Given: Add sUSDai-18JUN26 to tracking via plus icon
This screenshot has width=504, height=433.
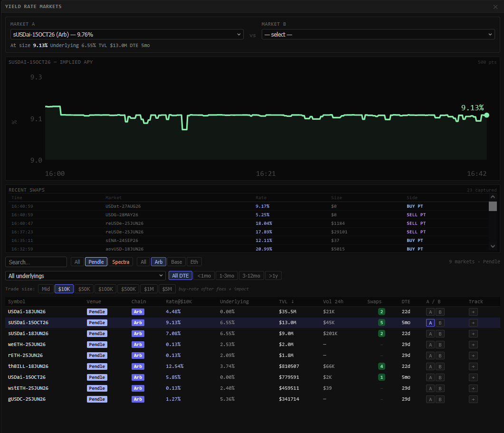Looking at the screenshot, I should [473, 334].
